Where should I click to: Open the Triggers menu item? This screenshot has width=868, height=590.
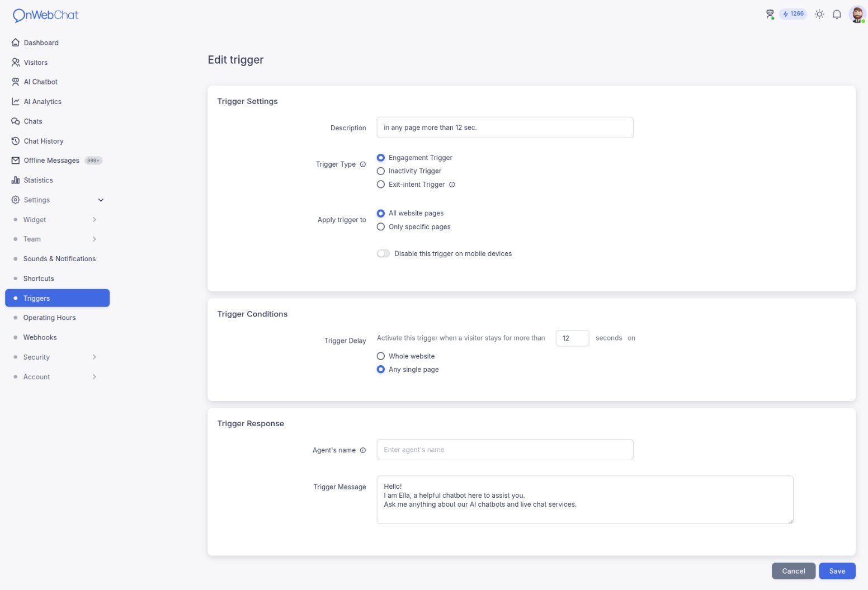click(57, 298)
